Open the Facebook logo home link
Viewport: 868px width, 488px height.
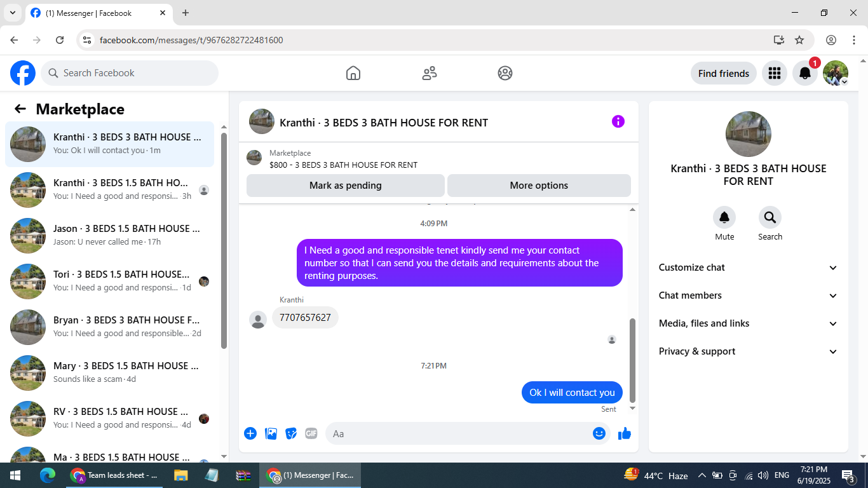[x=23, y=73]
